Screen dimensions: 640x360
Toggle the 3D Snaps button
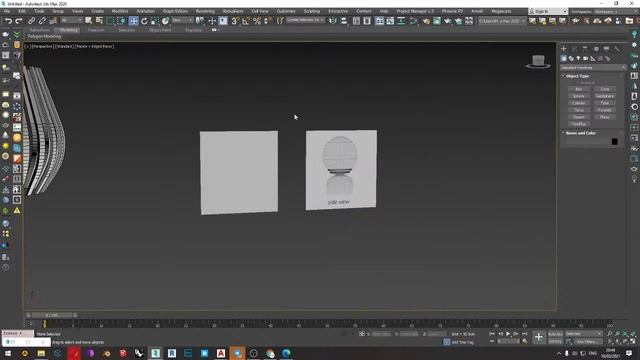[x=235, y=21]
